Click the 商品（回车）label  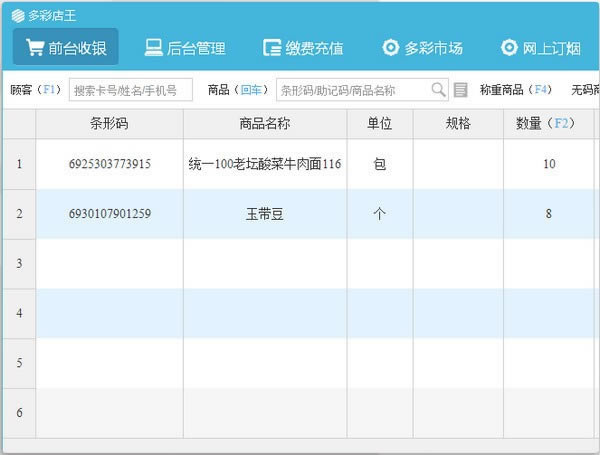[239, 90]
